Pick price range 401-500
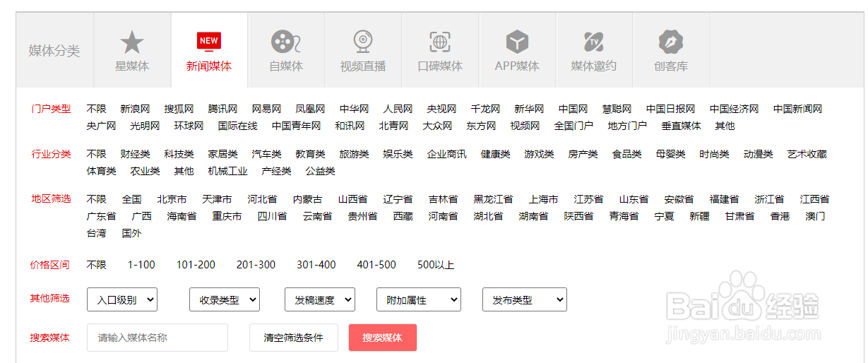This screenshot has width=868, height=363. (x=376, y=265)
